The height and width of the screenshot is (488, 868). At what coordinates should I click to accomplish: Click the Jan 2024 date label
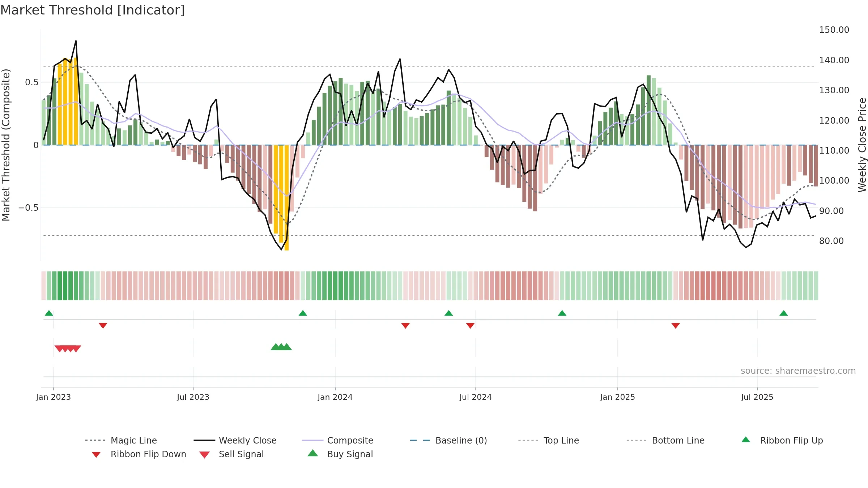335,397
